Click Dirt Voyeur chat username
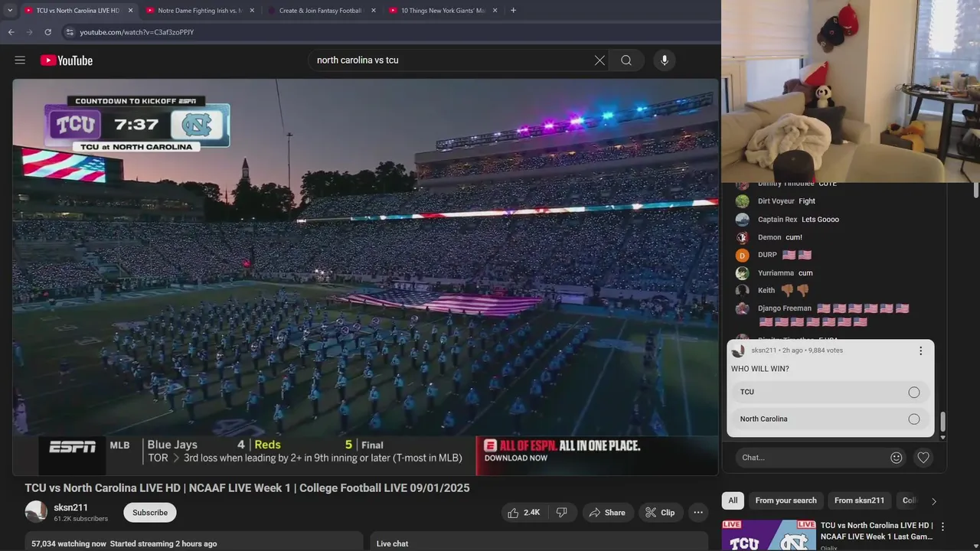 (x=776, y=201)
